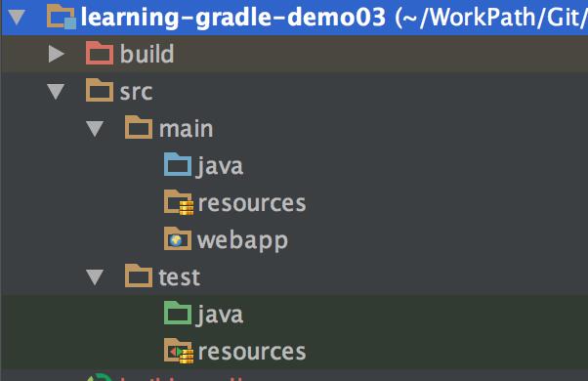The height and width of the screenshot is (381, 588).
Task: Click the main resources folder icon
Action: coord(179,202)
